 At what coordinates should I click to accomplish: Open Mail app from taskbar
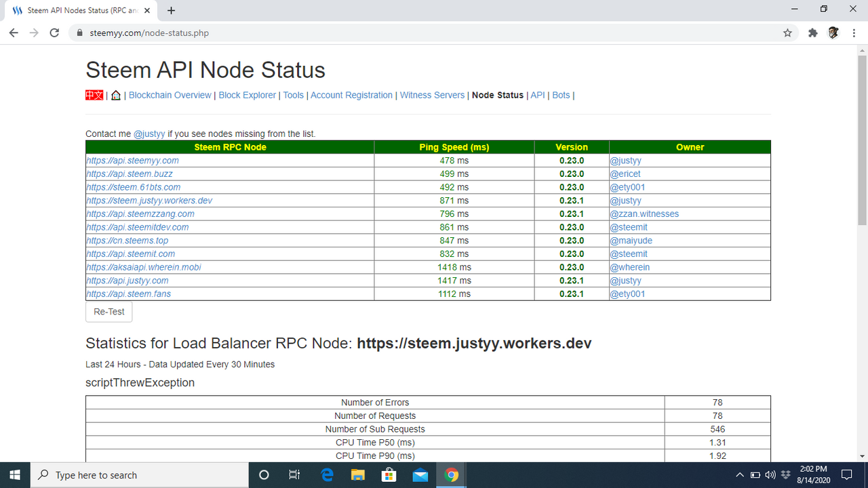pyautogui.click(x=420, y=475)
